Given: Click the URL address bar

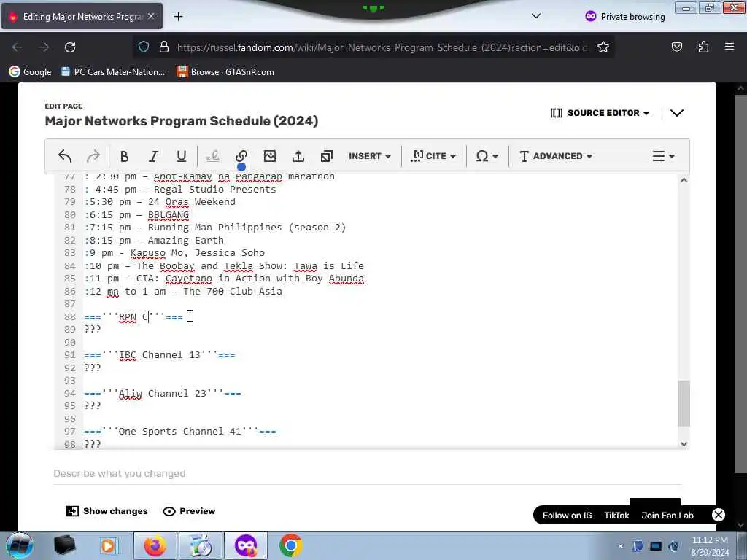Looking at the screenshot, I should tap(382, 47).
